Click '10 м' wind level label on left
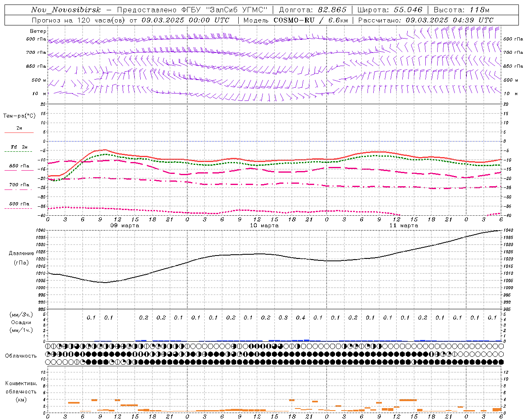The width and height of the screenshot is (525, 420). coord(39,94)
